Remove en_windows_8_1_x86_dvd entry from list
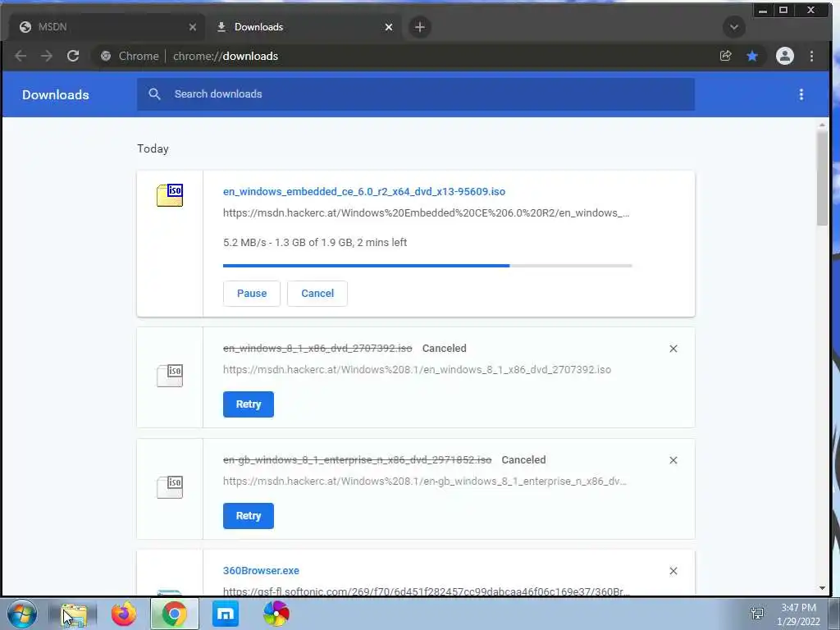The height and width of the screenshot is (630, 840). click(673, 349)
